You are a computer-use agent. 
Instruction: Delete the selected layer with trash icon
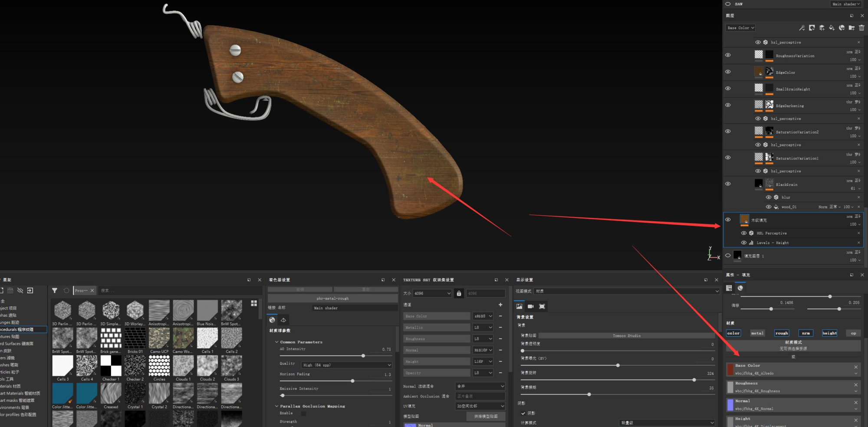coord(862,28)
